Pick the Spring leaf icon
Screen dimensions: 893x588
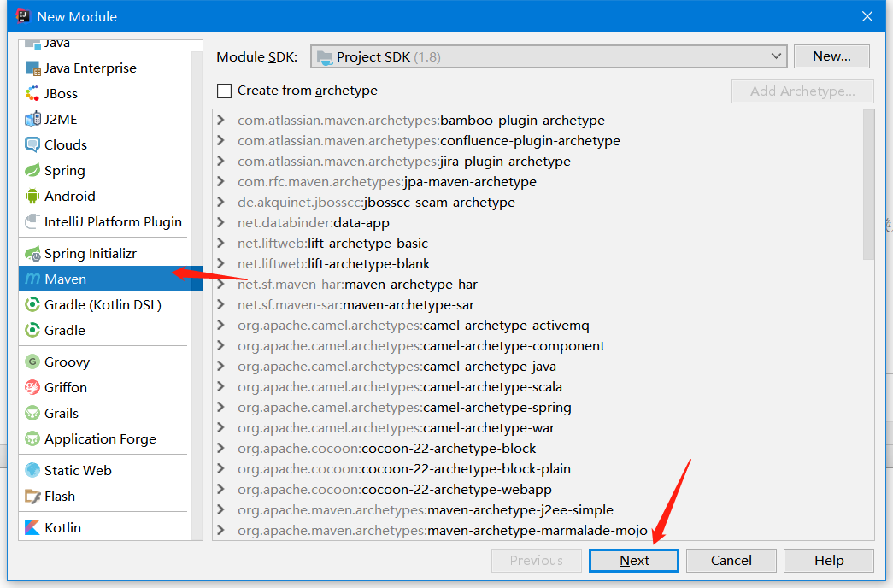(x=33, y=170)
